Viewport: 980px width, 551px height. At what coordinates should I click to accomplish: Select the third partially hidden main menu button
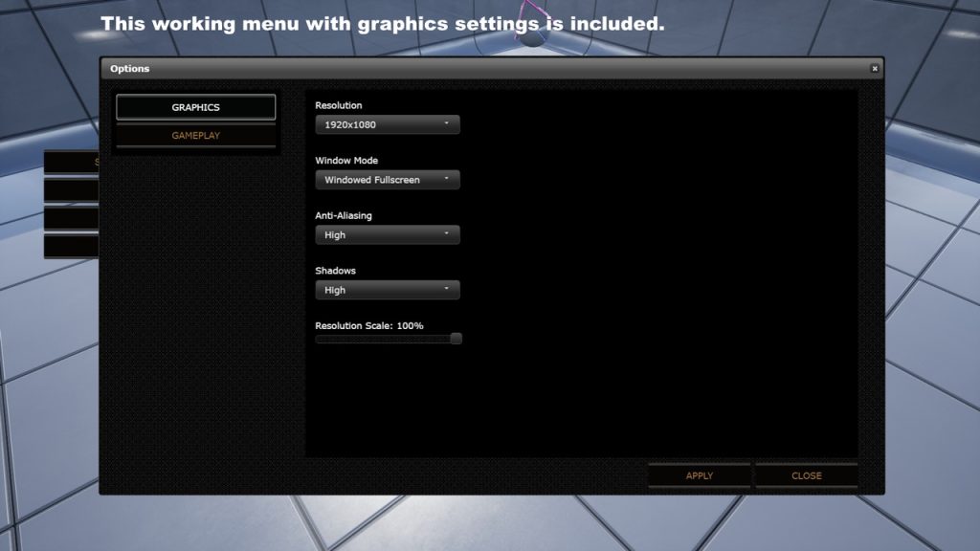71,218
